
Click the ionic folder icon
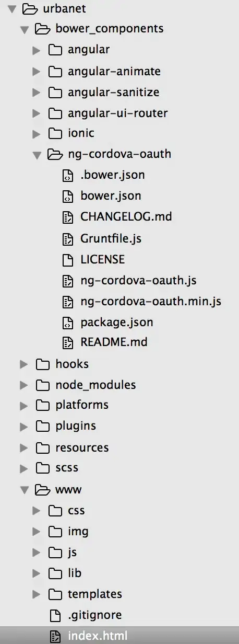[55, 133]
